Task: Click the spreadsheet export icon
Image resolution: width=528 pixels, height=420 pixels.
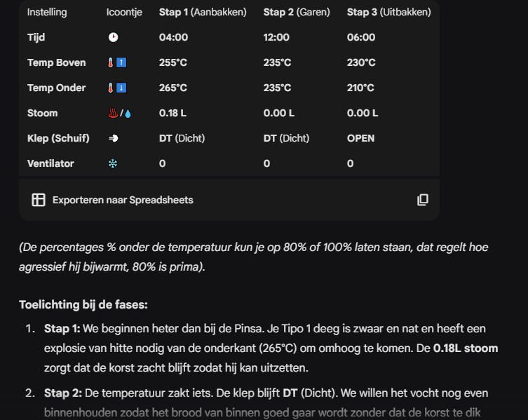Action: pyautogui.click(x=39, y=200)
